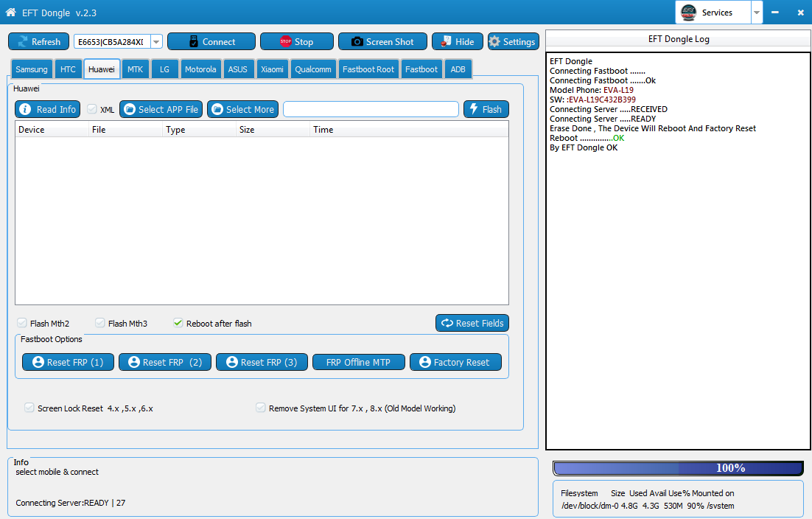Viewport: 812px width, 519px height.
Task: Click the 'By EFT Dongle OK' log line
Action: 584,147
